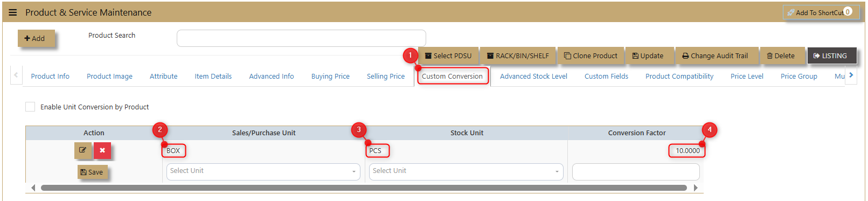Image resolution: width=868 pixels, height=201 pixels.
Task: Open the Change Audit Trail button
Action: point(717,56)
